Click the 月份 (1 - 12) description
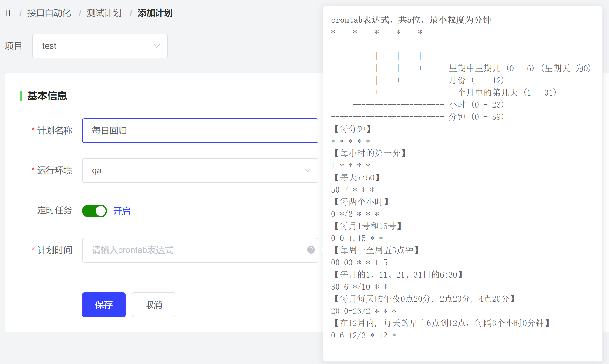Screen dimensions: 609x364 (x=477, y=80)
